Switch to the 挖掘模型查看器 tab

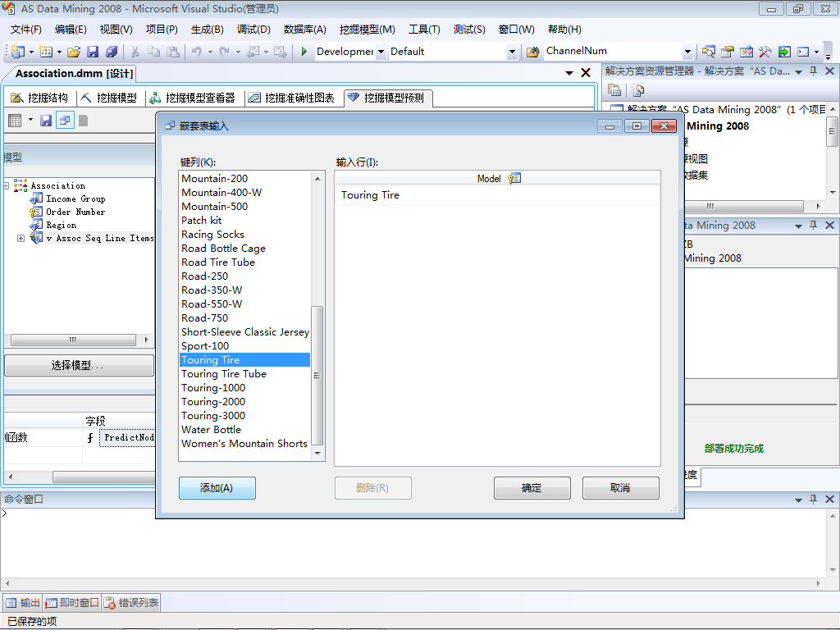click(x=192, y=98)
